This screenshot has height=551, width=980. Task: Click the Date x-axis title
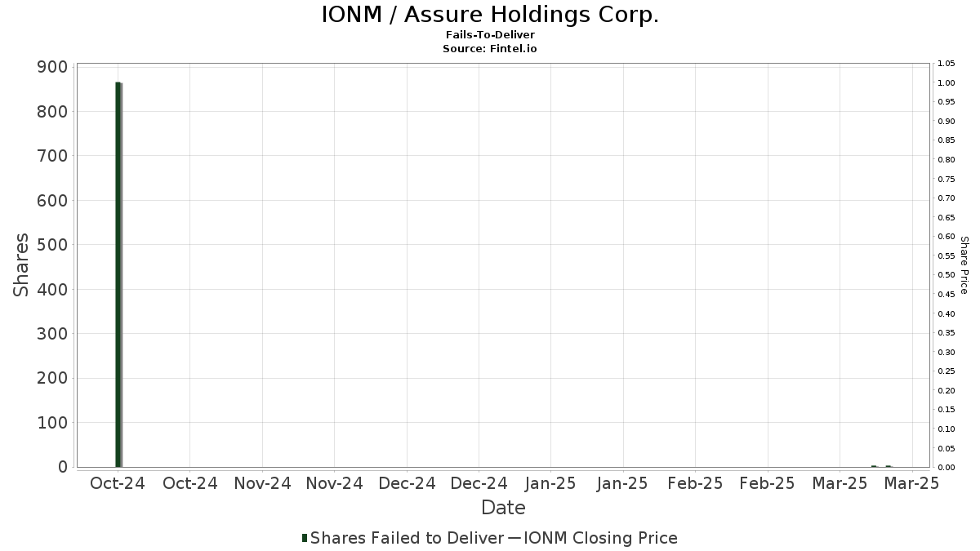pos(503,508)
